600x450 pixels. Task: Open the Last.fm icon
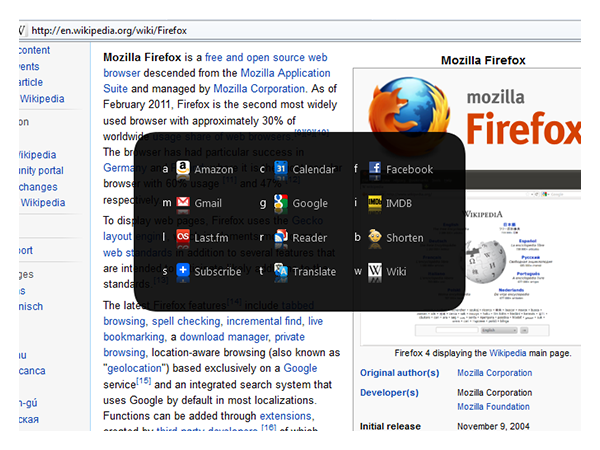183,237
